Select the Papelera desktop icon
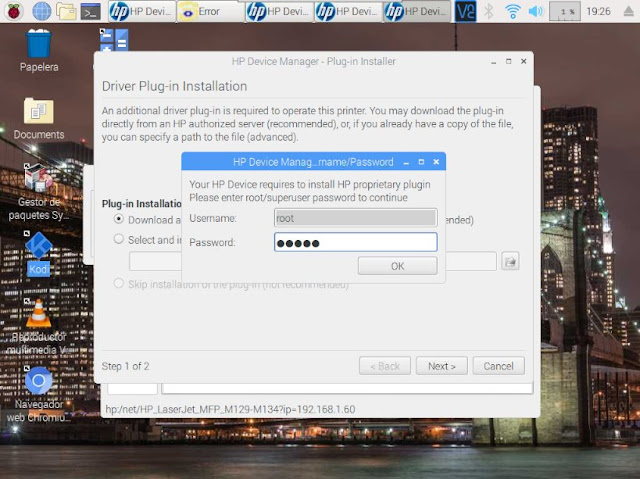 pyautogui.click(x=39, y=51)
